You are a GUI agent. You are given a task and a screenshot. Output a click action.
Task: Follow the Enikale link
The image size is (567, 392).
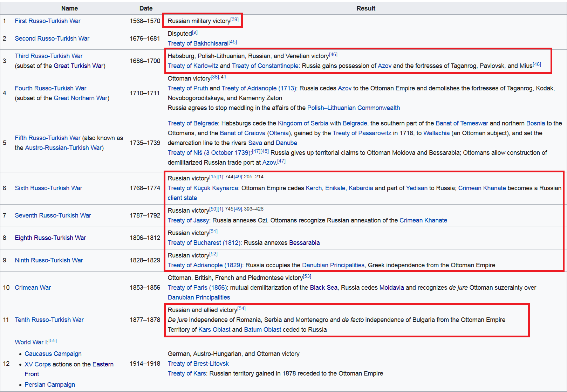coord(335,188)
